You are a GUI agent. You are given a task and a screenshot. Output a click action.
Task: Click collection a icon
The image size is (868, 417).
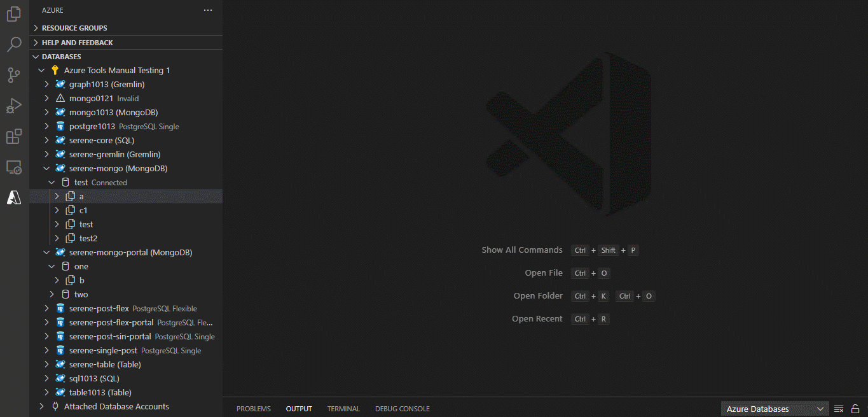click(x=71, y=196)
